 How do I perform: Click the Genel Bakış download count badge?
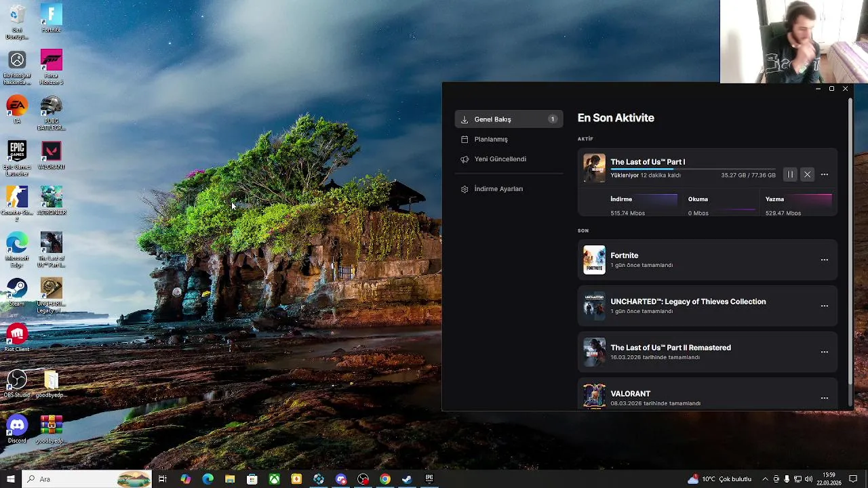pyautogui.click(x=552, y=119)
